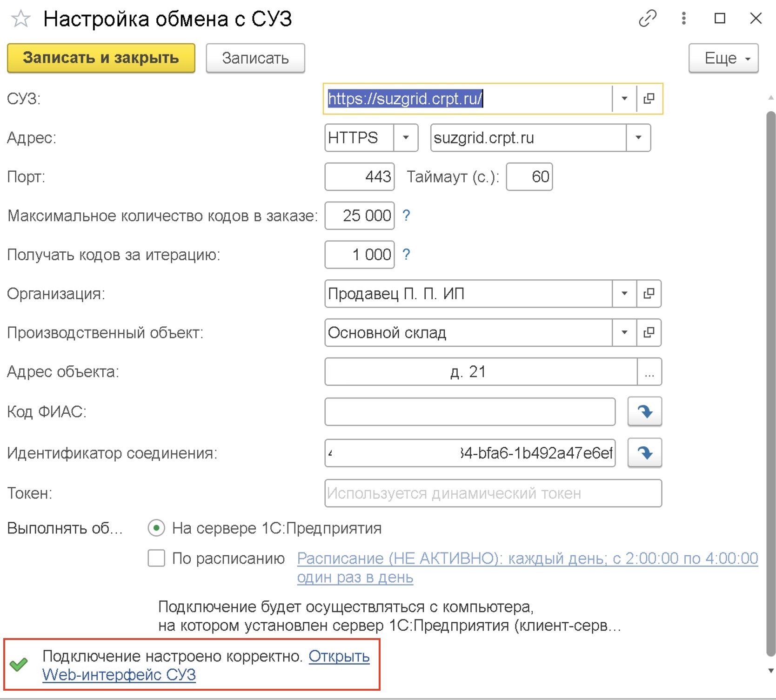Screen dimensions: 776x700
Task: Open the HTTPS protocol dropdown
Action: click(406, 138)
